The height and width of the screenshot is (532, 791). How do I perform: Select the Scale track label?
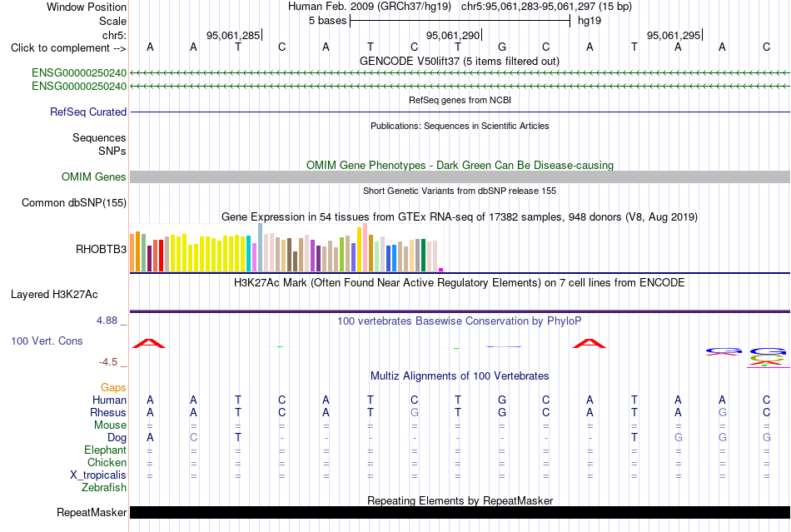tap(112, 21)
